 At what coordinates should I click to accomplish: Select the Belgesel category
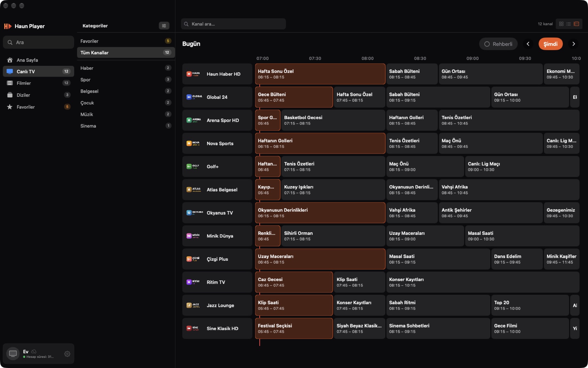coord(126,91)
